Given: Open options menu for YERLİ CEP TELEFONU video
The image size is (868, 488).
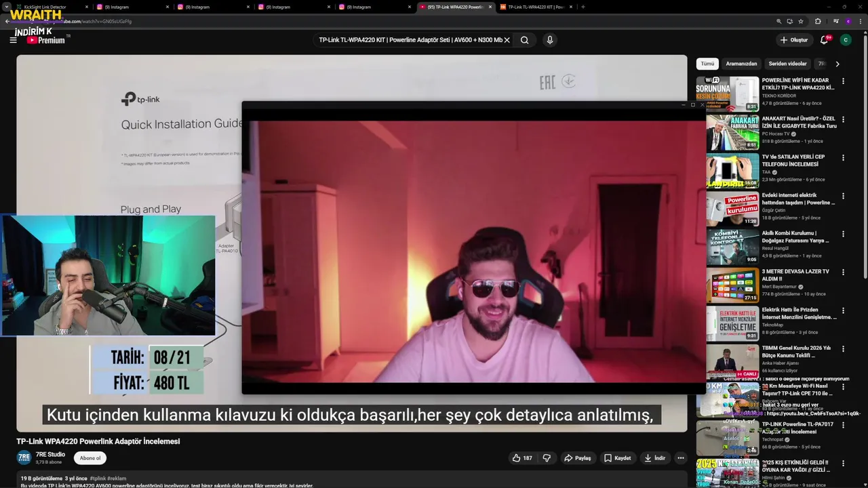Looking at the screenshot, I should (844, 157).
